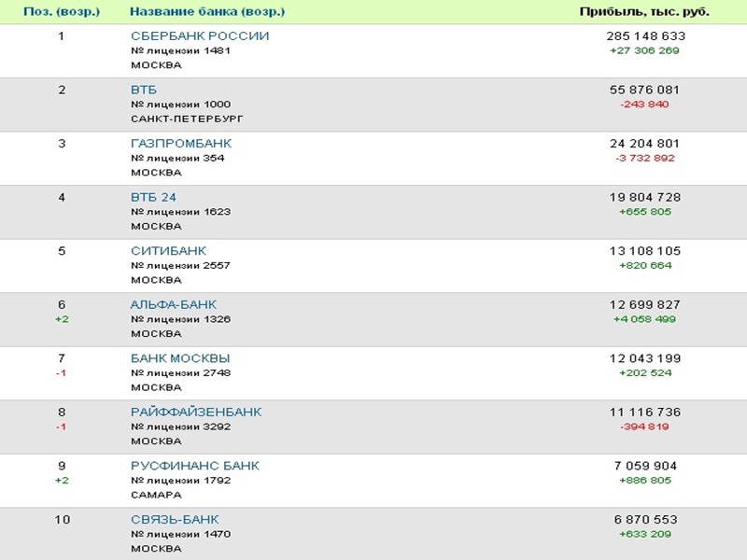
Task: Click position number 10 in the ranking
Action: click(62, 520)
